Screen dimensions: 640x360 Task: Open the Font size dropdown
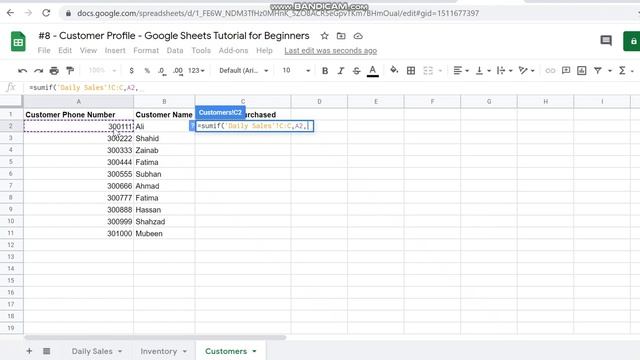point(296,71)
